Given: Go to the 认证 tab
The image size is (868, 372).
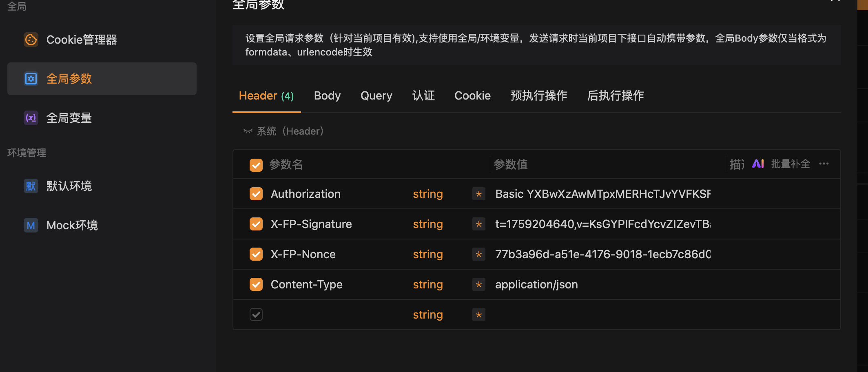Looking at the screenshot, I should point(423,95).
